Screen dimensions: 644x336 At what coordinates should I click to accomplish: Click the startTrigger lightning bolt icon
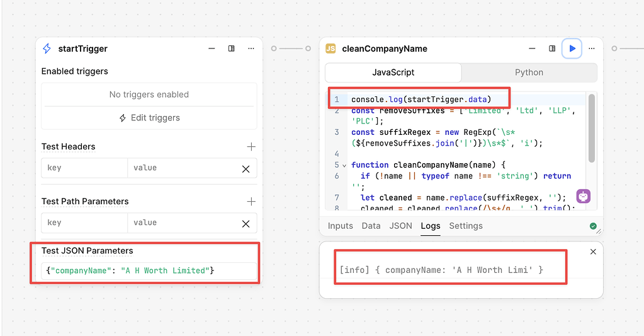(x=47, y=49)
